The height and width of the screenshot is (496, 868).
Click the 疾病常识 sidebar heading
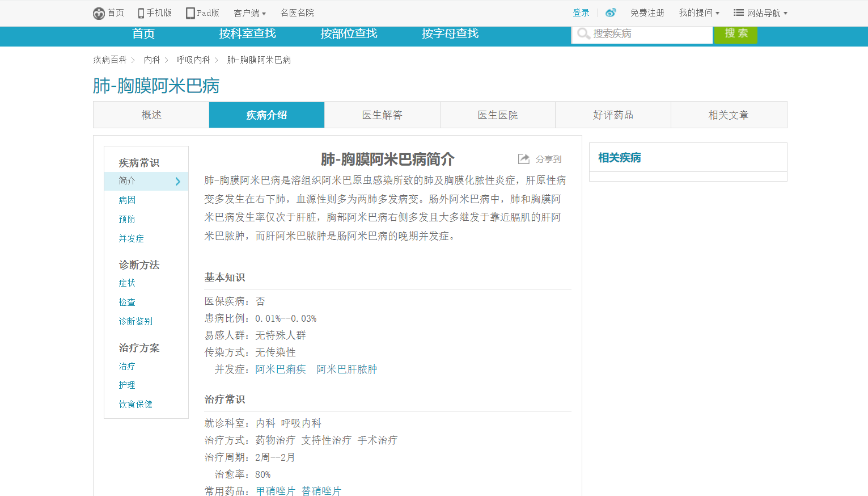tap(139, 163)
